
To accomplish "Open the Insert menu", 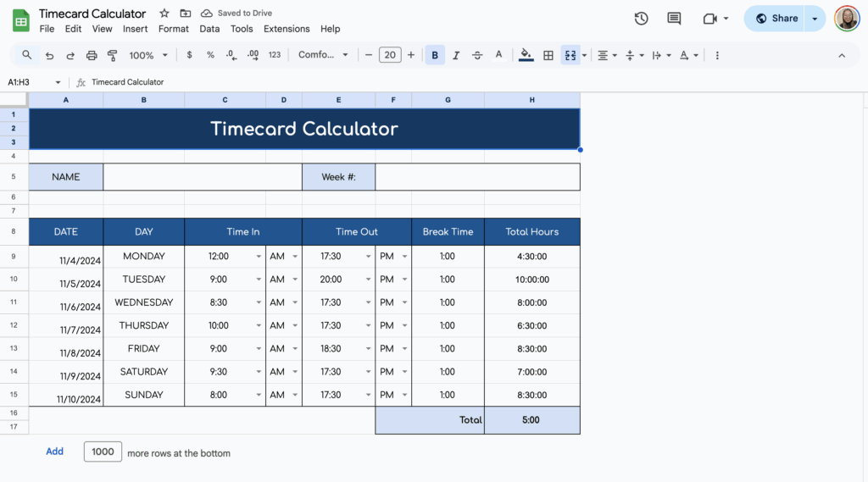I will 135,29.
